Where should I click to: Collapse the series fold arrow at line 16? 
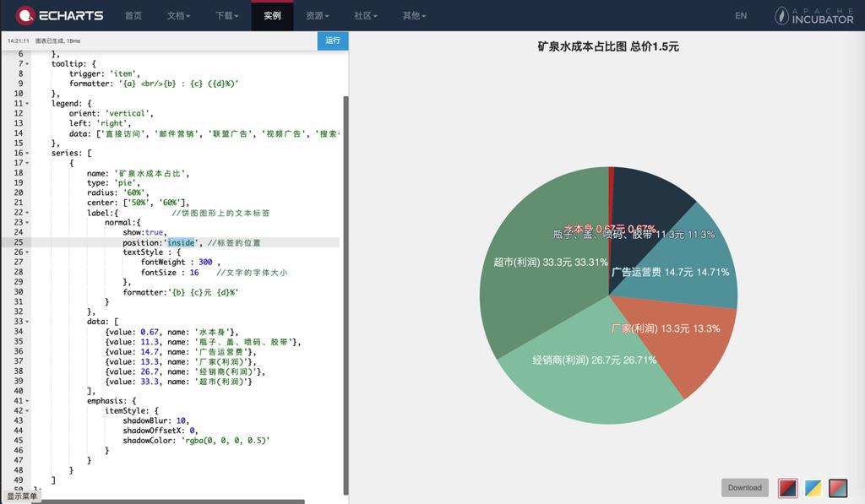click(27, 154)
